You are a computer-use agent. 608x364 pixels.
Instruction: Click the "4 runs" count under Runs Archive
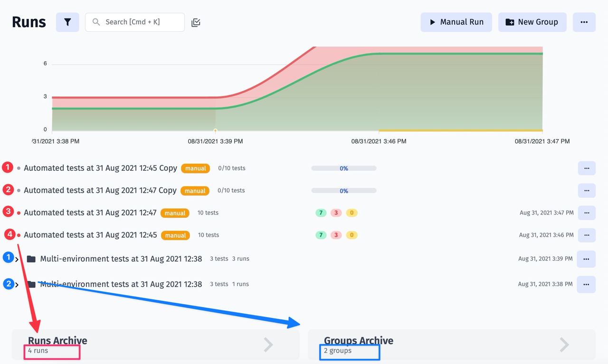point(38,351)
